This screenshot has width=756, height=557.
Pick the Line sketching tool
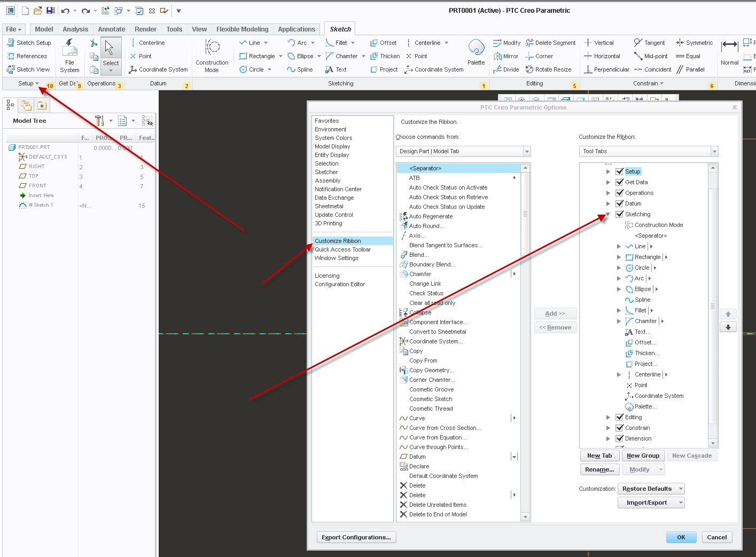[x=250, y=43]
